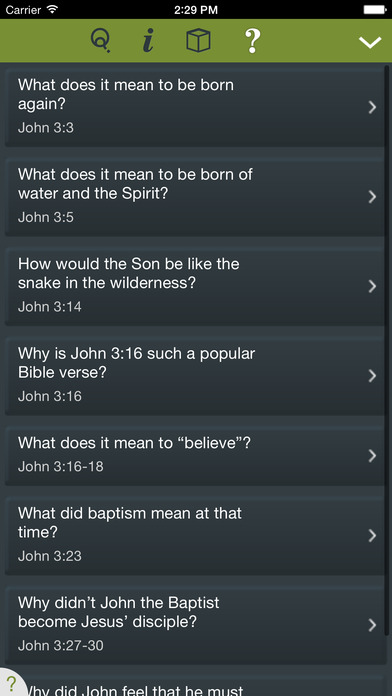392x696 pixels.
Task: Open the snake in the wilderness question
Action: 194,286
